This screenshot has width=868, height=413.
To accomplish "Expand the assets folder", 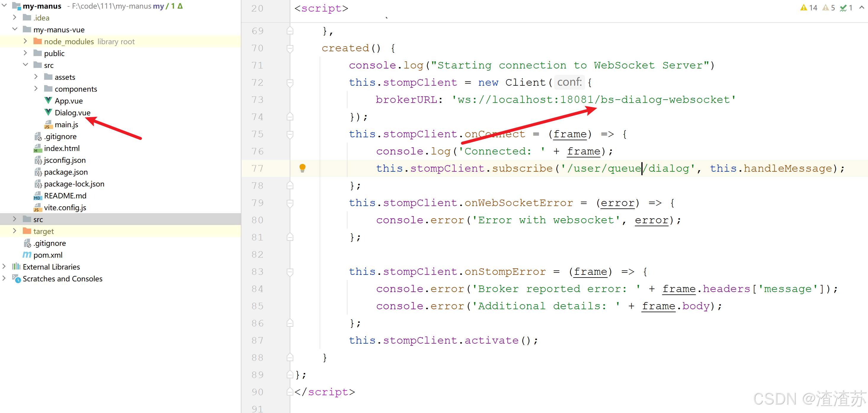I will point(36,77).
